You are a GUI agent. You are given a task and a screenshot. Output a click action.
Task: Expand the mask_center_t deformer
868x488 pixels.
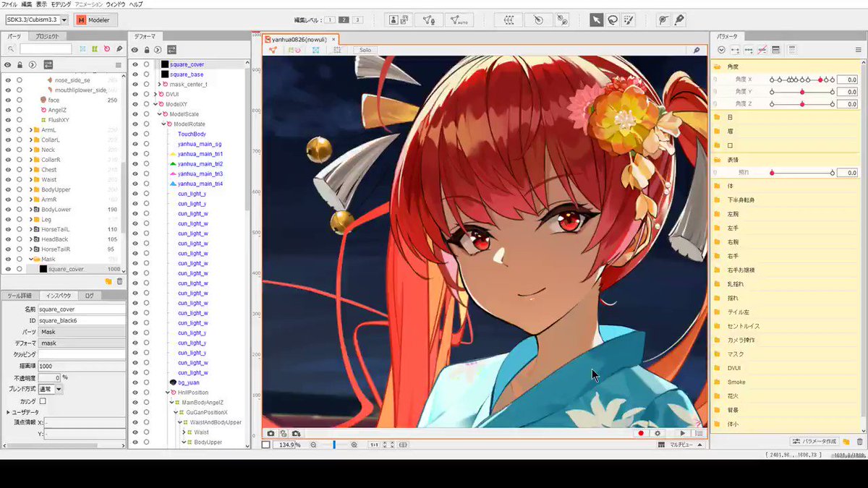158,84
